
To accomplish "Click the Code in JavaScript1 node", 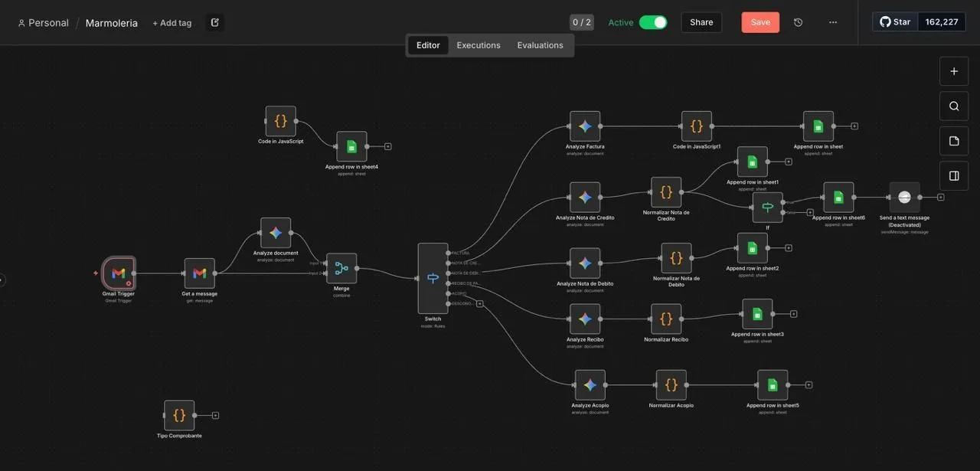I will tap(697, 126).
